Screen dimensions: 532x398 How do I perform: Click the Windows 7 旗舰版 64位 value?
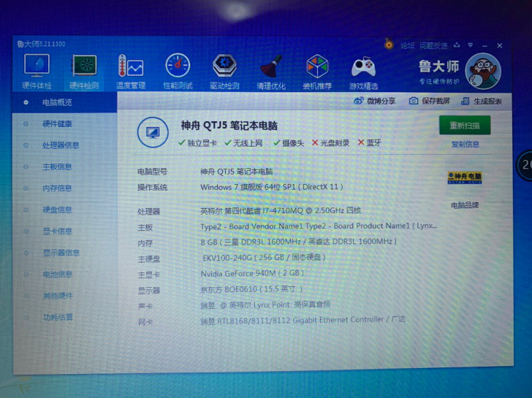(271, 187)
